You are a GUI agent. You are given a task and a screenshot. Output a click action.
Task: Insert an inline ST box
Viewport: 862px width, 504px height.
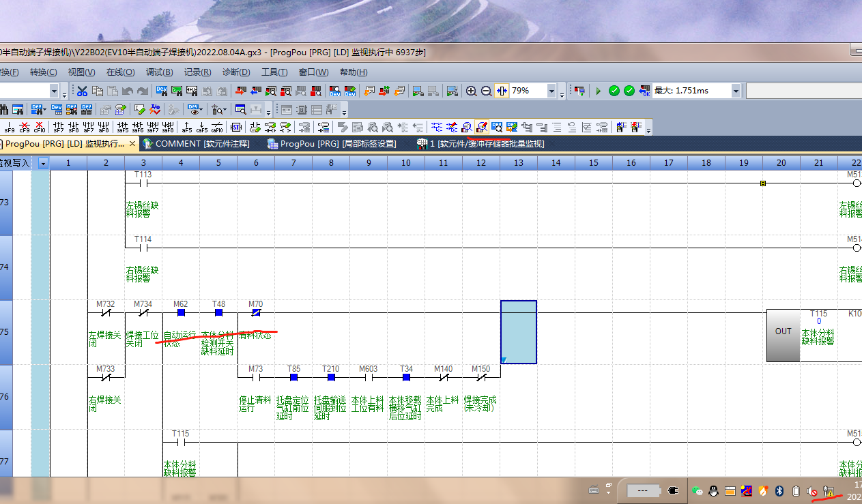[235, 127]
